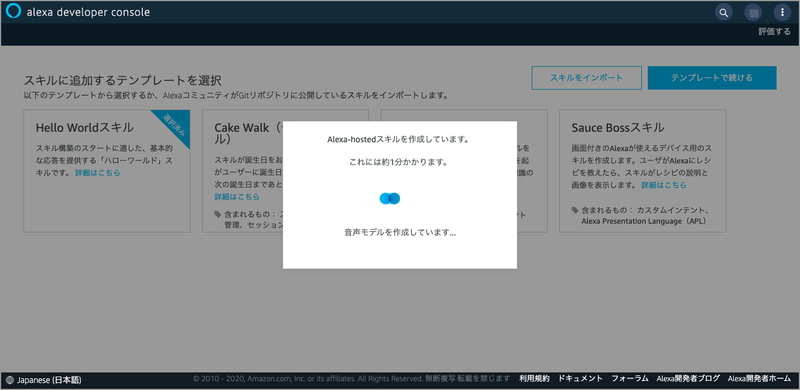This screenshot has height=390, width=800.
Task: Open 詳細はこちら link in Sauce Boss card
Action: [x=664, y=185]
